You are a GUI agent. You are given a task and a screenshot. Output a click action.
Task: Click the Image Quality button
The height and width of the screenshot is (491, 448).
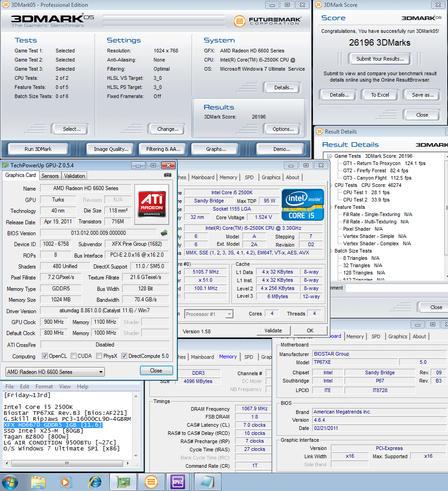pyautogui.click(x=111, y=149)
